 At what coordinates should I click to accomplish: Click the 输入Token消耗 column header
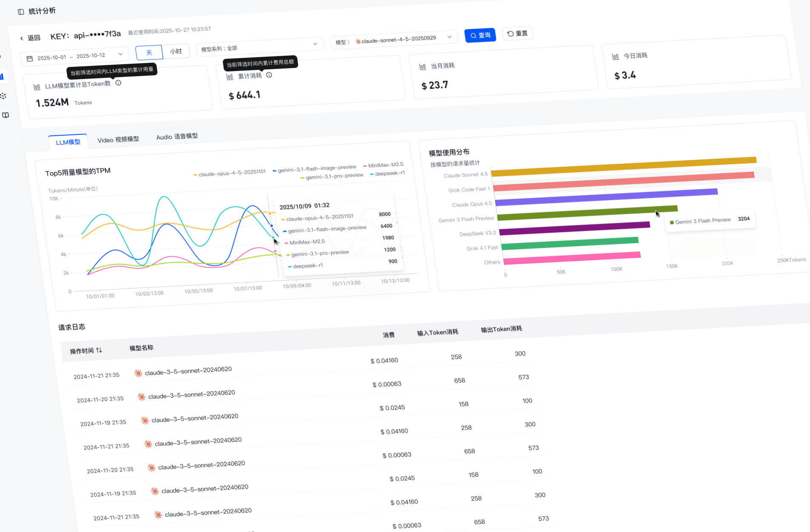(x=438, y=332)
